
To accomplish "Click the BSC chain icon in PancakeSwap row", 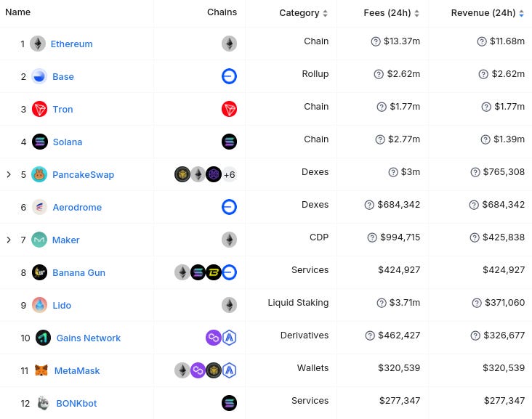I will (x=182, y=174).
